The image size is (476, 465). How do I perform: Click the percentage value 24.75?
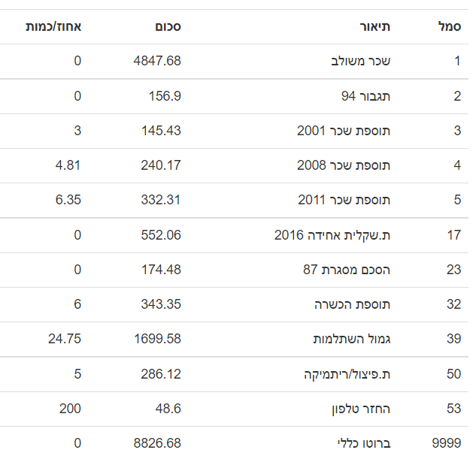[x=65, y=338]
